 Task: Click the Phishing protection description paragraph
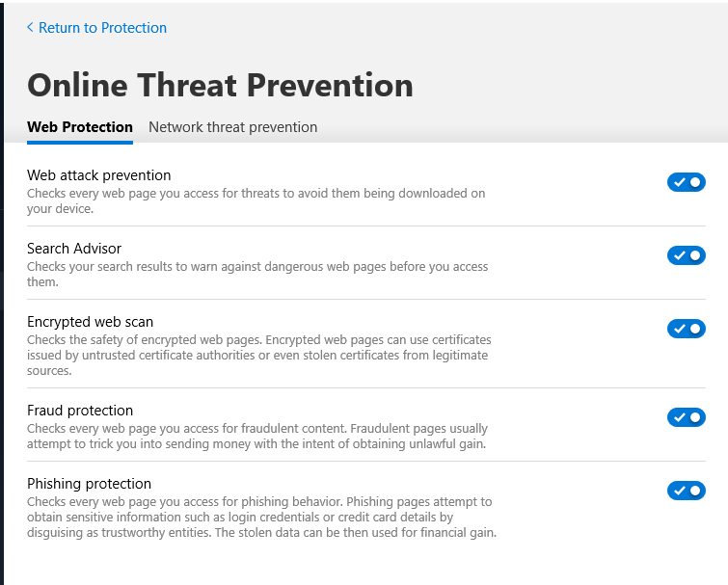(x=260, y=517)
